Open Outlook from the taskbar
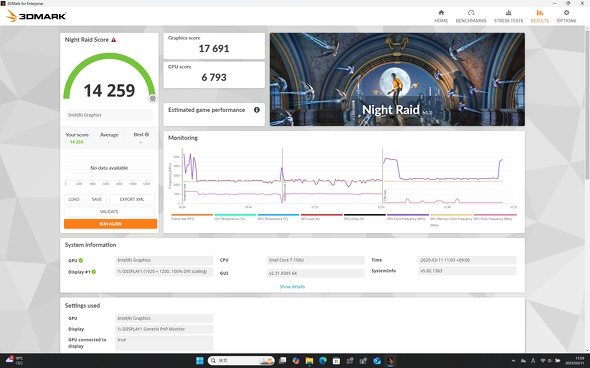 [x=377, y=360]
